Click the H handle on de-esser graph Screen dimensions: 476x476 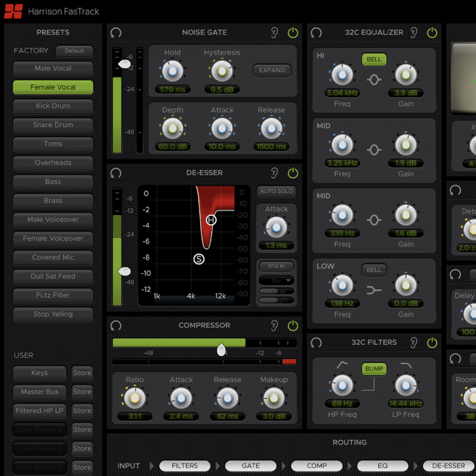(x=211, y=220)
